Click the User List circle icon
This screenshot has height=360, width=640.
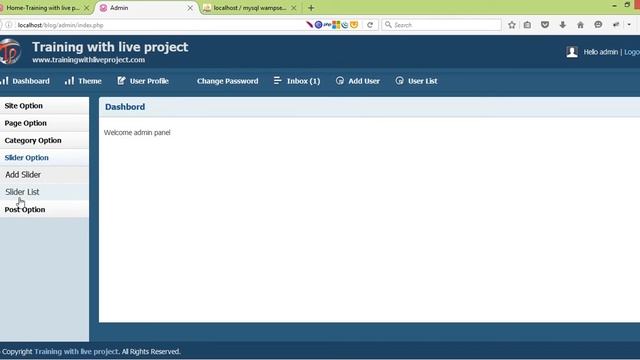tap(399, 80)
